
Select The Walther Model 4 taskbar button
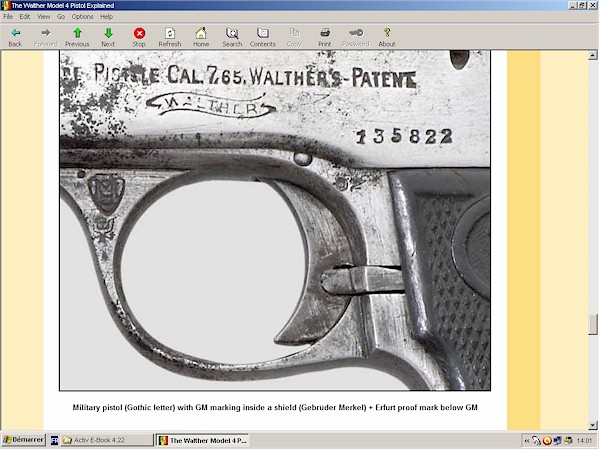pos(202,440)
